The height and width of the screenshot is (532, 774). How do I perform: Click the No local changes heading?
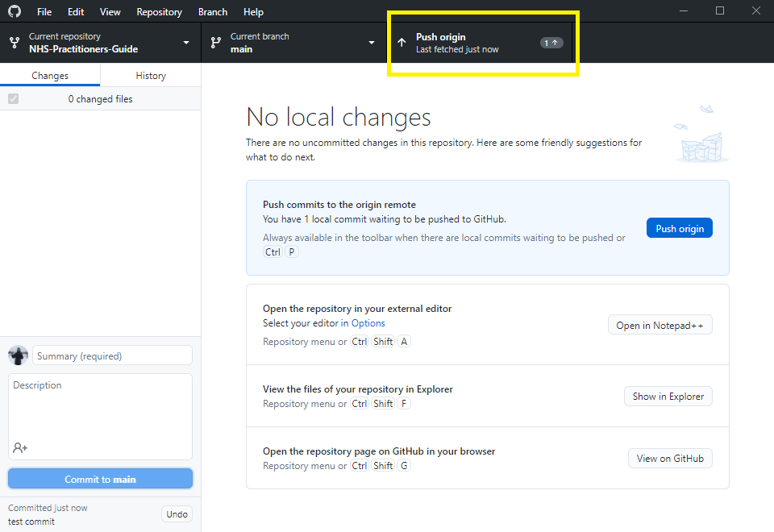coord(338,117)
